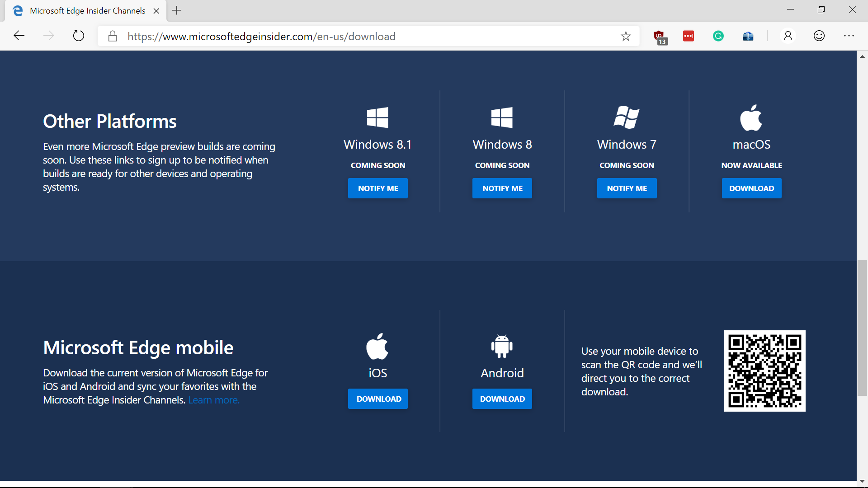
Task: Click the forward navigation arrow
Action: click(48, 36)
